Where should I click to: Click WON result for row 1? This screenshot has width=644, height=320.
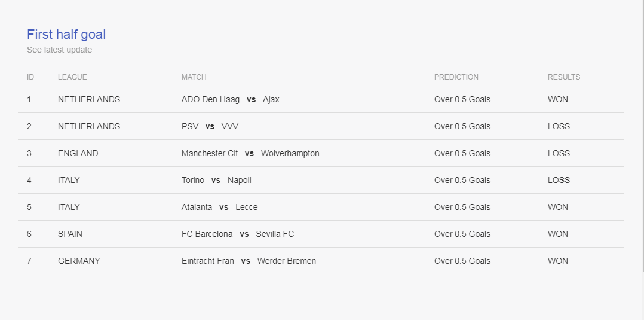(558, 99)
